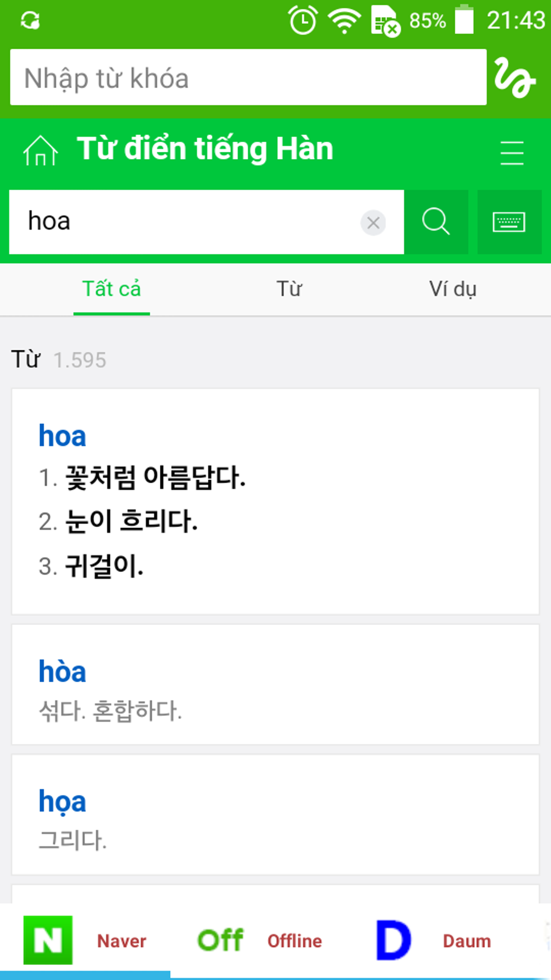Open the hamburger menu in the header

[x=511, y=152]
